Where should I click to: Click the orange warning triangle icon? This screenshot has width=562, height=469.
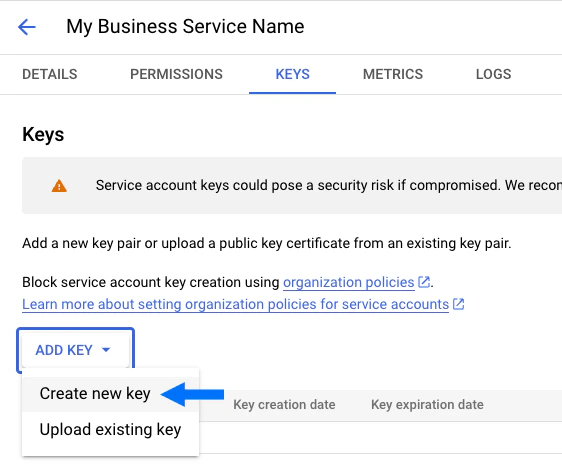point(59,186)
